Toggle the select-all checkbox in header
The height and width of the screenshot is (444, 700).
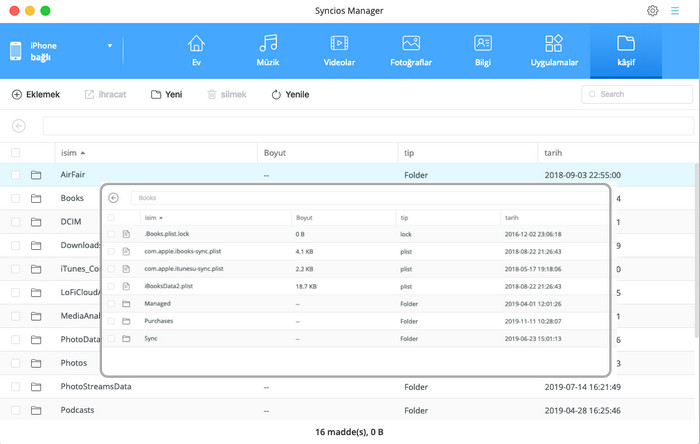pyautogui.click(x=16, y=153)
